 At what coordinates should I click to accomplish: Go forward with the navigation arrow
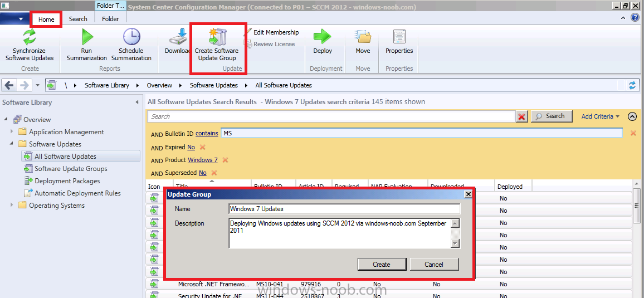click(x=24, y=85)
